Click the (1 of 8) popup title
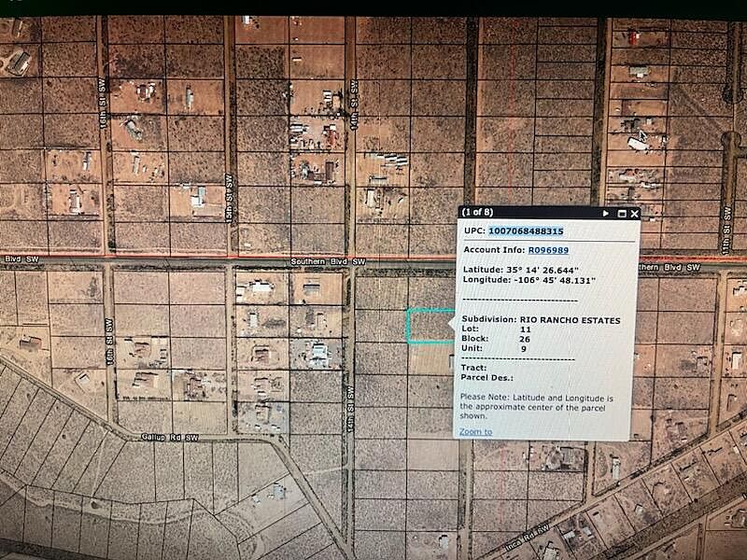This screenshot has width=747, height=560. click(x=478, y=214)
